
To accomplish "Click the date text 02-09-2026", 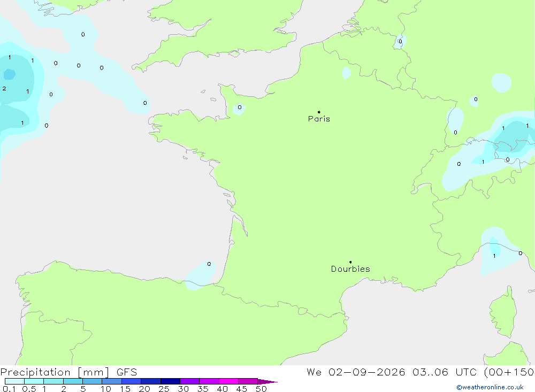I will point(366,372).
